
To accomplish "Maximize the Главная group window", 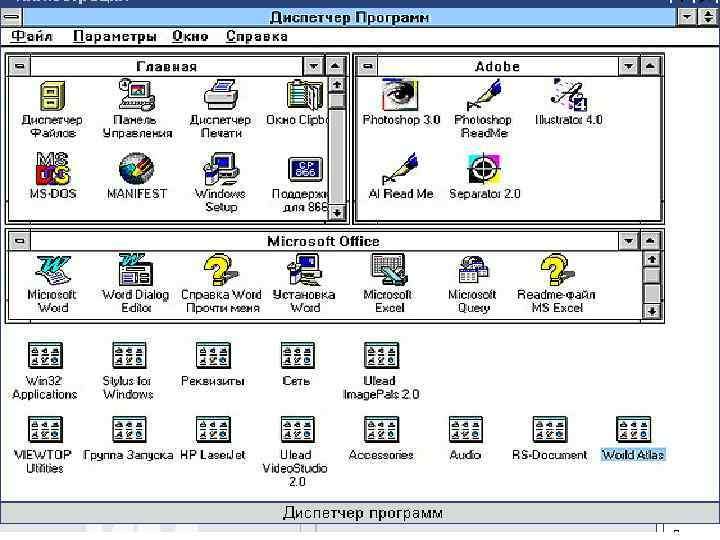I will click(x=335, y=66).
